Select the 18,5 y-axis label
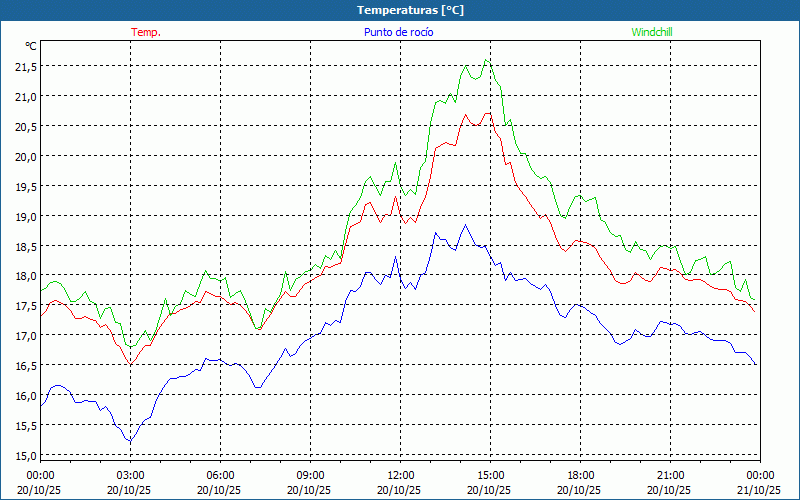Viewport: 800px width, 500px height. [x=26, y=246]
